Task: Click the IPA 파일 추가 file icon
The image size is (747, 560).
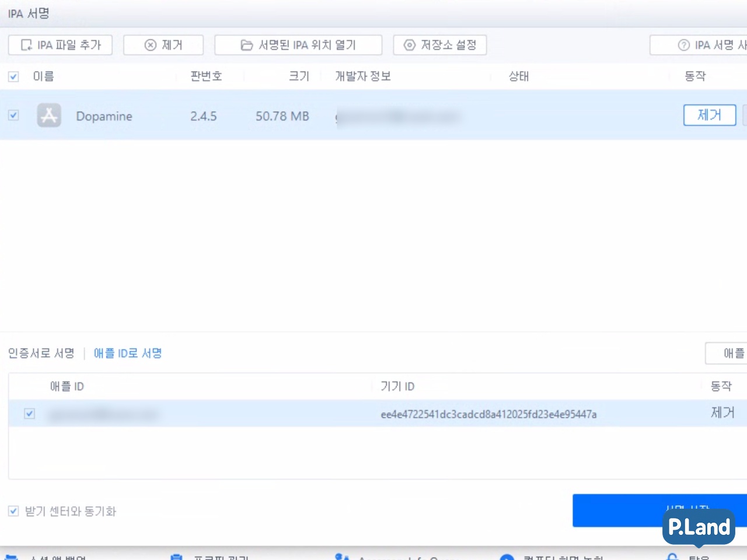Action: click(26, 45)
